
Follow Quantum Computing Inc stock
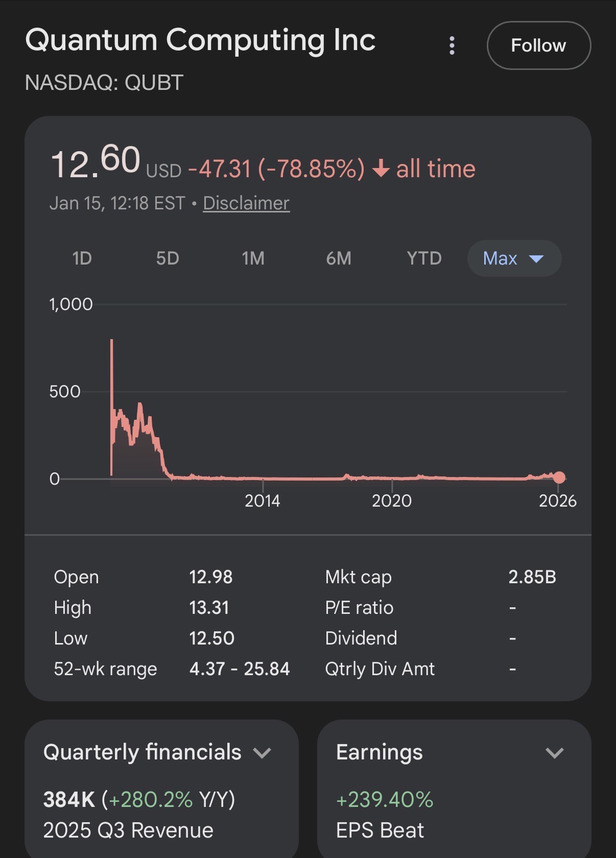click(x=539, y=45)
